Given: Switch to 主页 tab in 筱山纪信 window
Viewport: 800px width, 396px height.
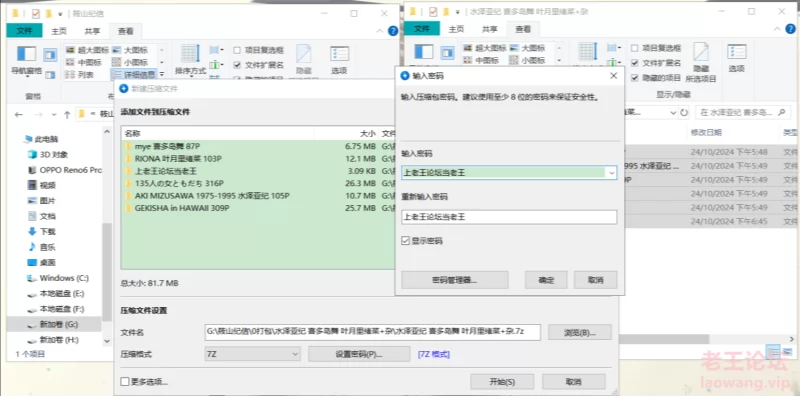Looking at the screenshot, I should pos(59,31).
